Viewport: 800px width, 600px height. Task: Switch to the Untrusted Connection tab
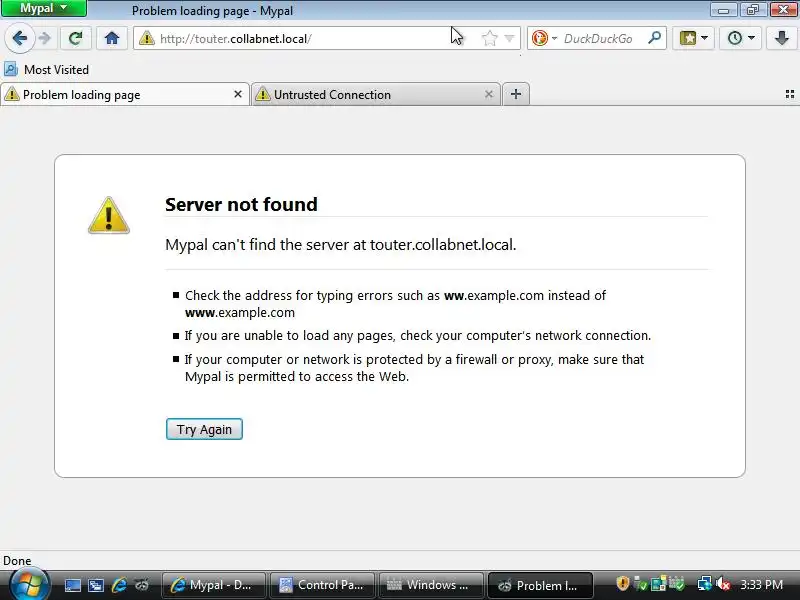click(x=377, y=94)
